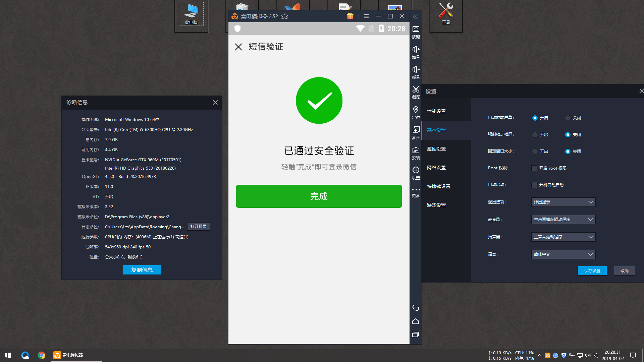Image resolution: width=644 pixels, height=362 pixels.
Task: Click the 定位 location pin icon
Action: [416, 110]
